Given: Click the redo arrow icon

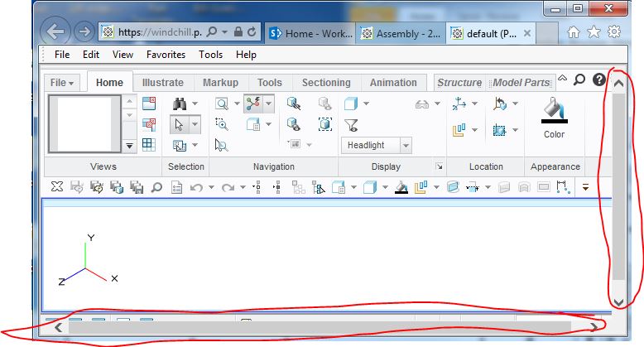Looking at the screenshot, I should click(228, 187).
